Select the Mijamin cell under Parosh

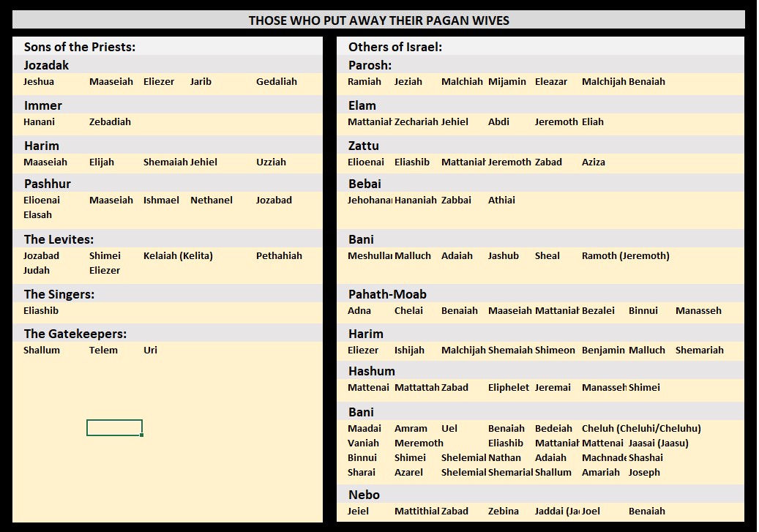click(507, 82)
